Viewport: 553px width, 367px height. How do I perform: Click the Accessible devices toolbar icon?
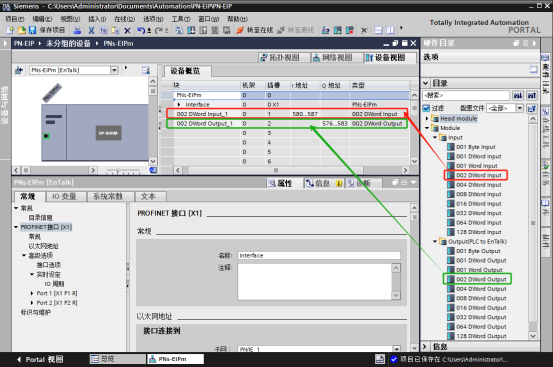(325, 30)
